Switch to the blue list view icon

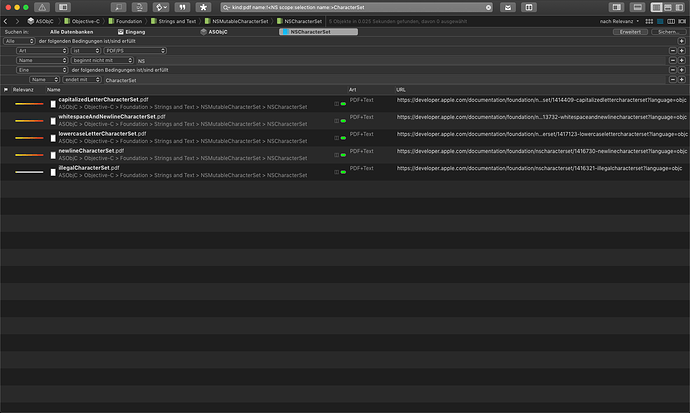pos(660,21)
